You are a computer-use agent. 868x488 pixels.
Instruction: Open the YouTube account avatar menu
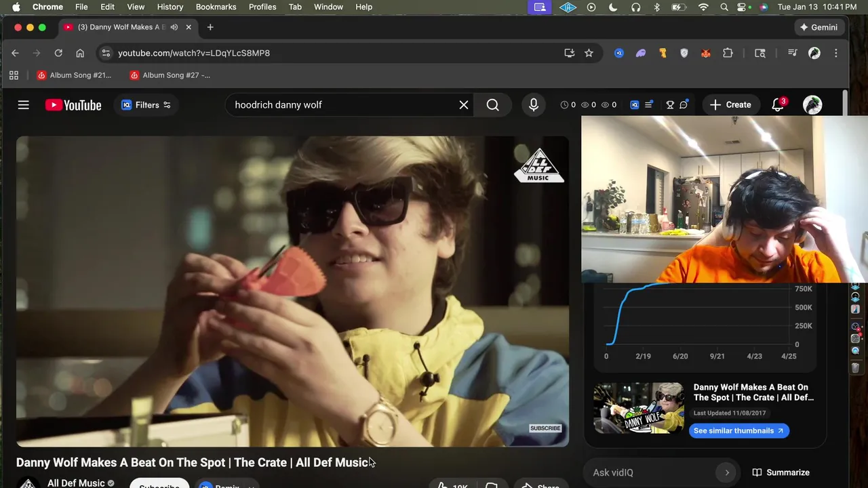click(812, 105)
